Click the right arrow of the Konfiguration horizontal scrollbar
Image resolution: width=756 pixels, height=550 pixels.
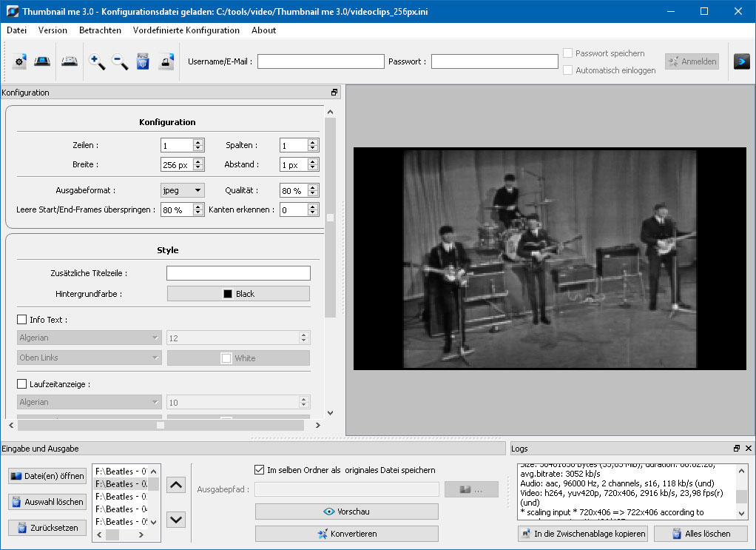(318, 425)
